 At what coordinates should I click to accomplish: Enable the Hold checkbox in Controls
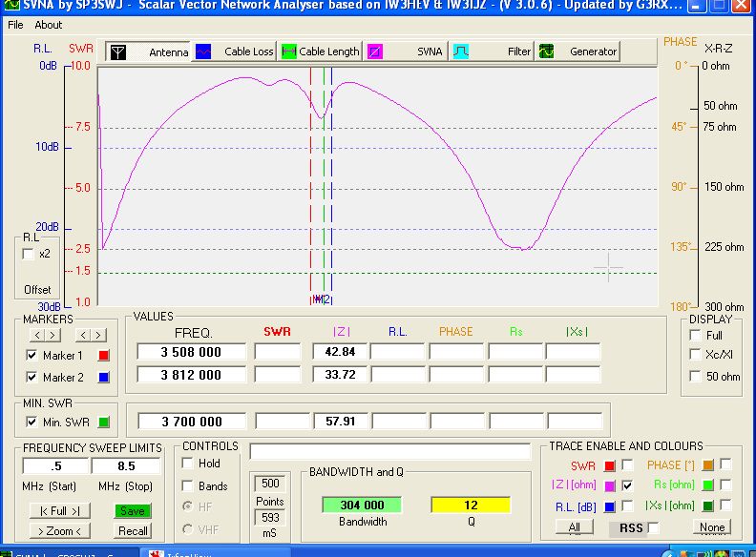click(188, 464)
